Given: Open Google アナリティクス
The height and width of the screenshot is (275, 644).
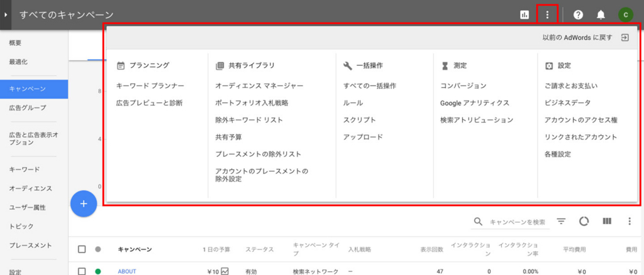Looking at the screenshot, I should pyautogui.click(x=475, y=103).
